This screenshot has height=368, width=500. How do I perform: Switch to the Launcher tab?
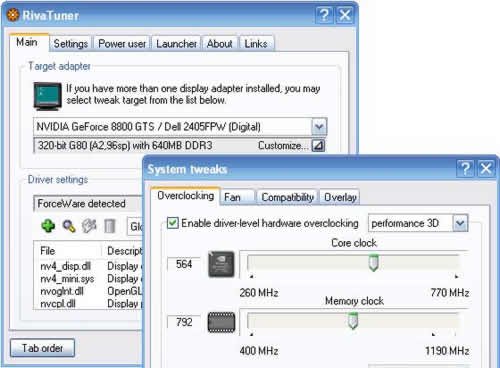[x=176, y=44]
